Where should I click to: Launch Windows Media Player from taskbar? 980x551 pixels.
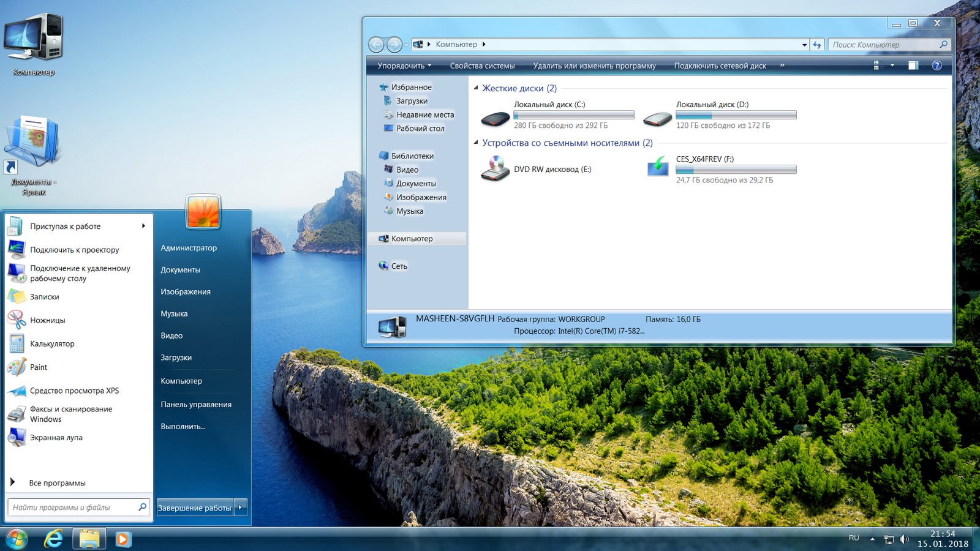pyautogui.click(x=123, y=539)
